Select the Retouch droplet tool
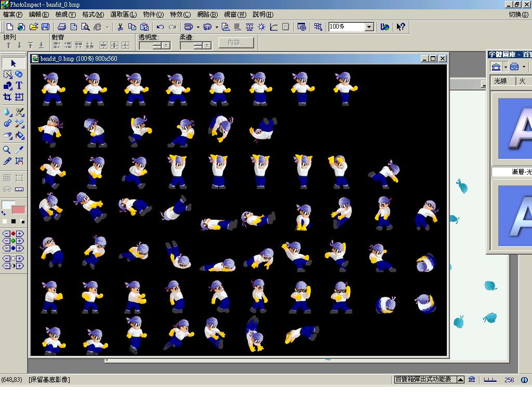This screenshot has width=532, height=399. pos(7,112)
